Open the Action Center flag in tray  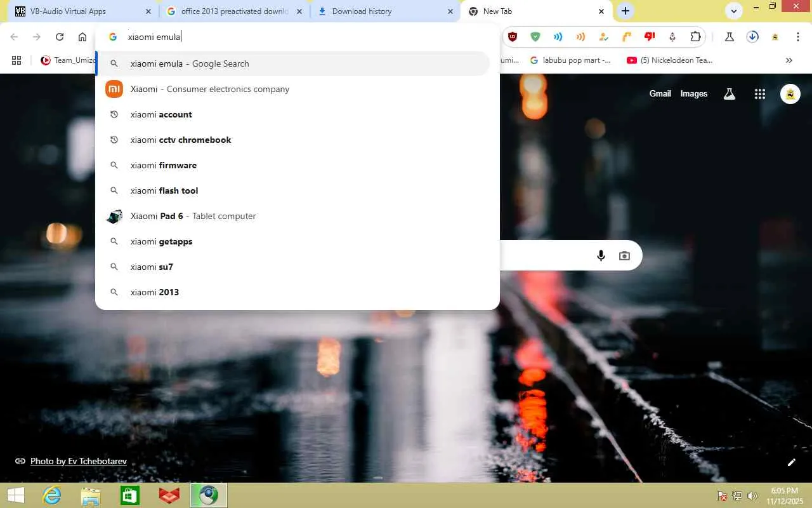722,496
